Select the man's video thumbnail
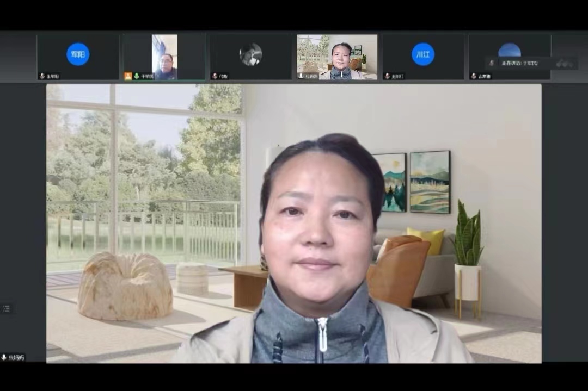 click(165, 57)
